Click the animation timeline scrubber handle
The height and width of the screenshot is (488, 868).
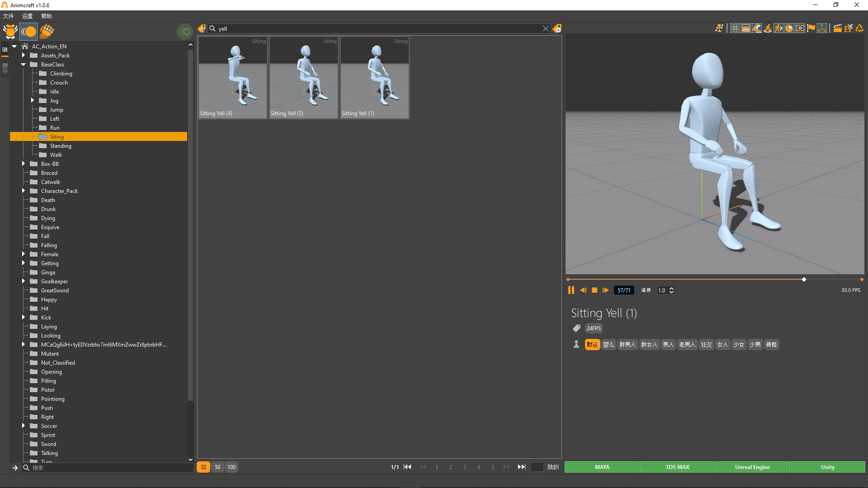coord(804,280)
